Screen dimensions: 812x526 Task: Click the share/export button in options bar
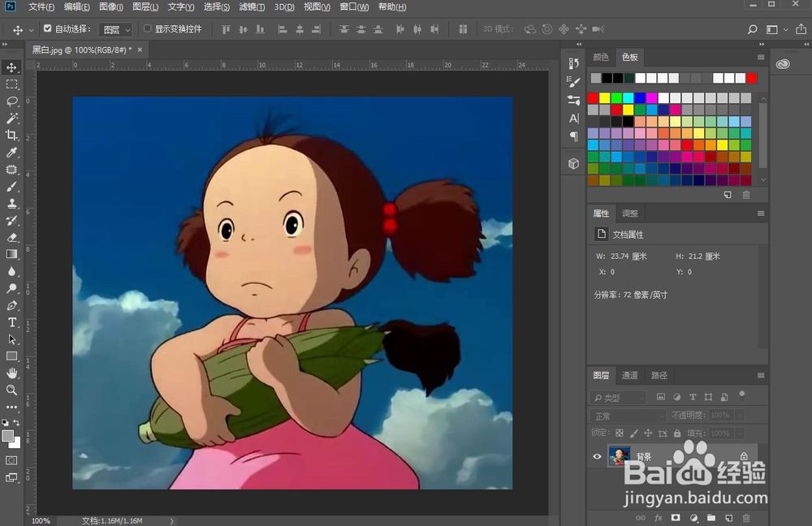coord(801,29)
